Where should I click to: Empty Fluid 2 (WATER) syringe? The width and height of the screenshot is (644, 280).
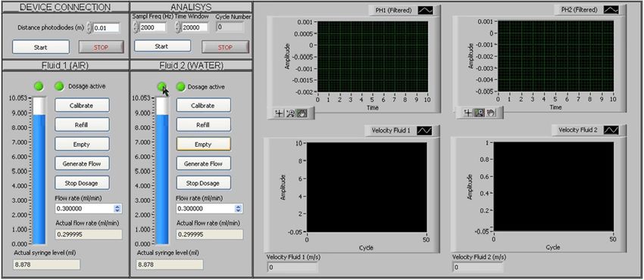204,144
